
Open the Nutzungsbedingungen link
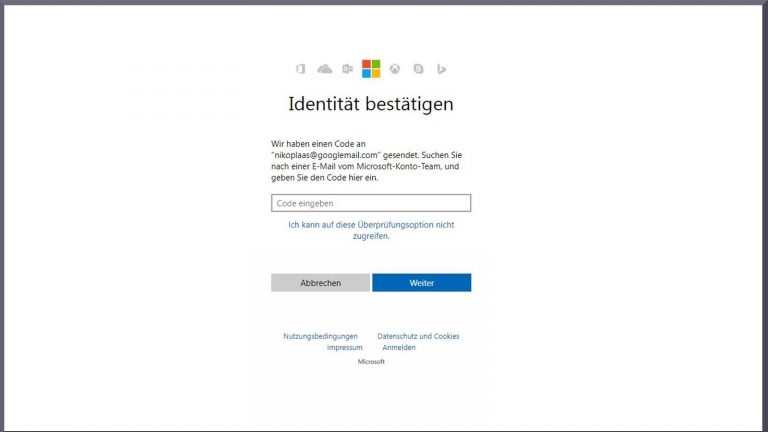[x=320, y=336]
